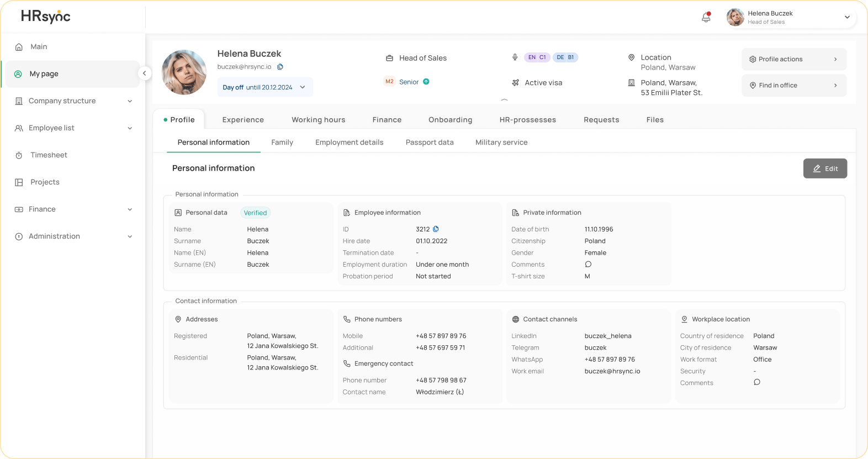Click the Verified status badge
Image resolution: width=868 pixels, height=459 pixels.
coord(255,213)
